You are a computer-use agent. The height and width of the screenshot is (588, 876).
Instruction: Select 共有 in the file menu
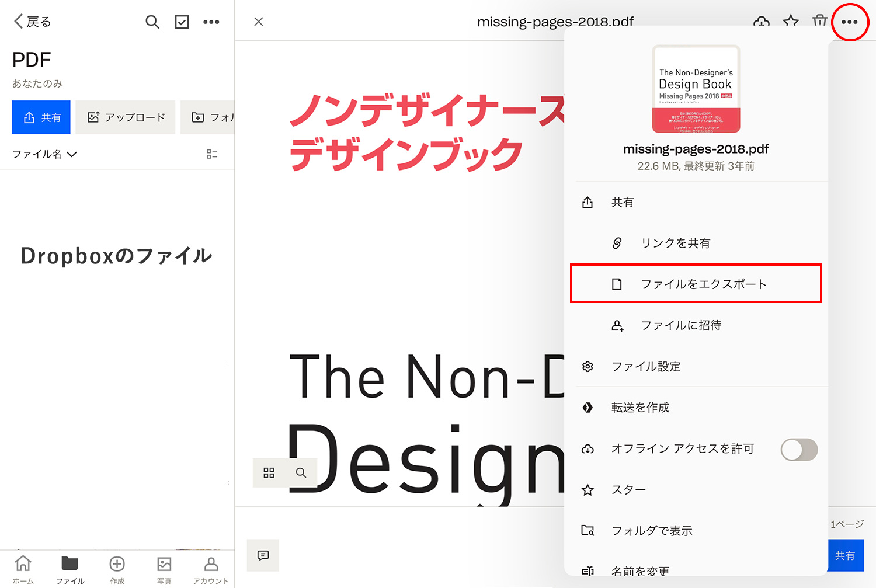[696, 202]
